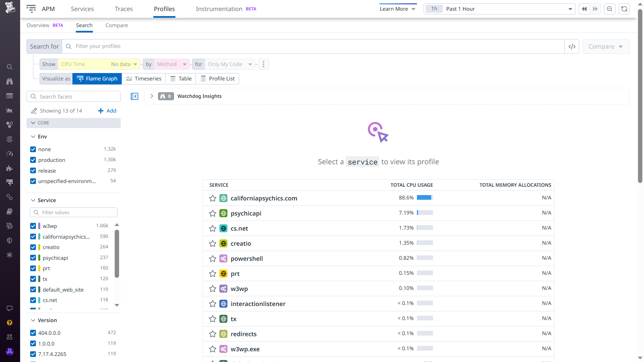Uncheck the w3wp service checkbox
Screen dimensions: 644x362
point(33,226)
